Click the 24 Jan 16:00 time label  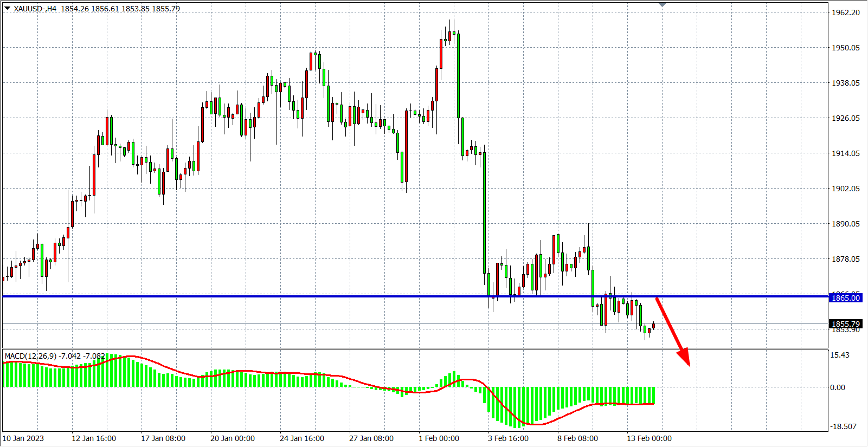click(x=302, y=438)
